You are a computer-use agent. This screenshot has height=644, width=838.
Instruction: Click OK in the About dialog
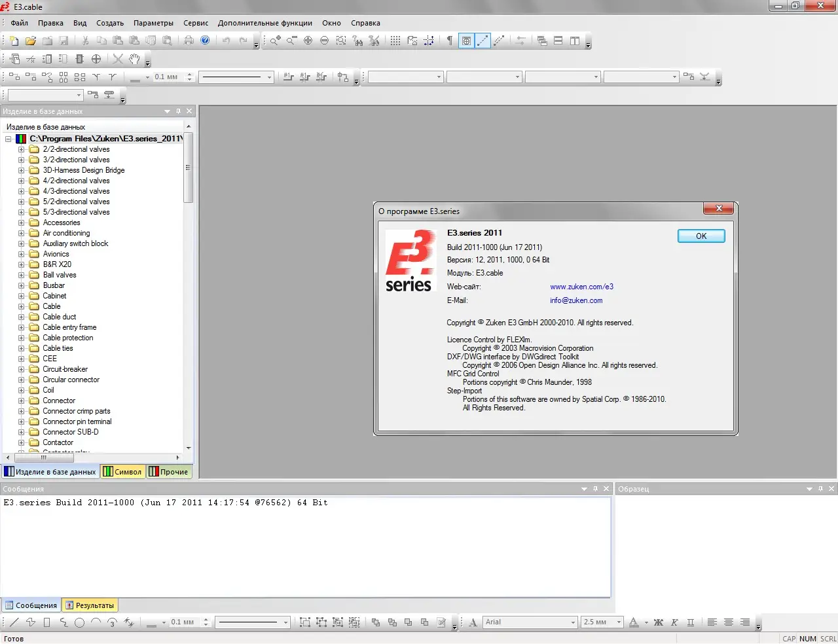701,236
